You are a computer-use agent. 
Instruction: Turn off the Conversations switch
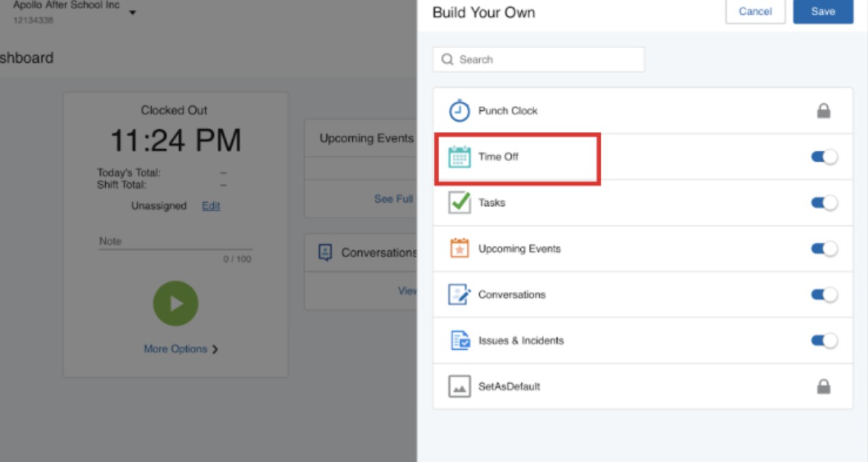pyautogui.click(x=824, y=295)
